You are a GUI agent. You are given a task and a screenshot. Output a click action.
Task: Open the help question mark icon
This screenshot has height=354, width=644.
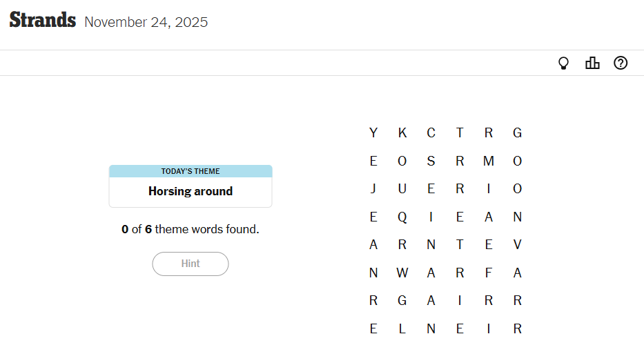pyautogui.click(x=621, y=63)
